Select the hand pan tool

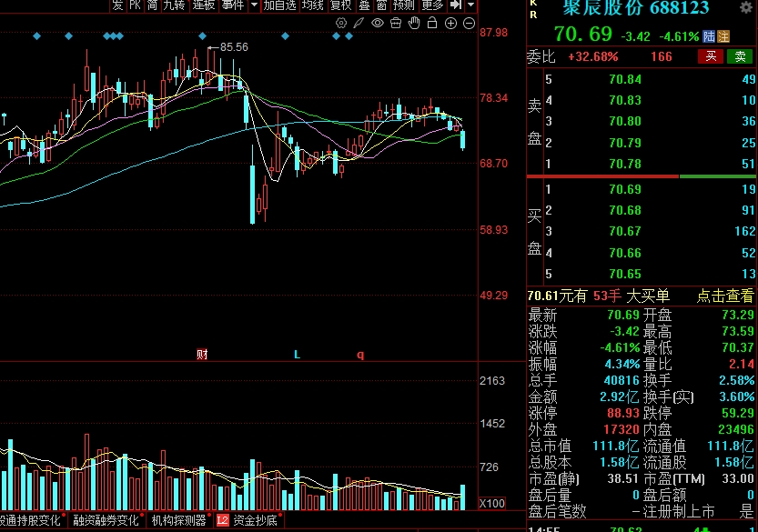[414, 24]
